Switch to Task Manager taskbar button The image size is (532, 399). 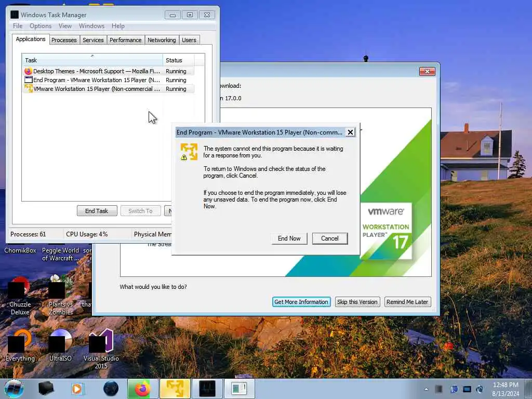coord(207,389)
